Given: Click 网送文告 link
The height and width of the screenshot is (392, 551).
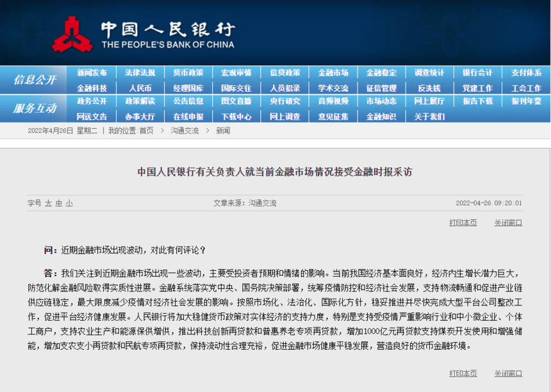Looking at the screenshot, I should pyautogui.click(x=92, y=117).
